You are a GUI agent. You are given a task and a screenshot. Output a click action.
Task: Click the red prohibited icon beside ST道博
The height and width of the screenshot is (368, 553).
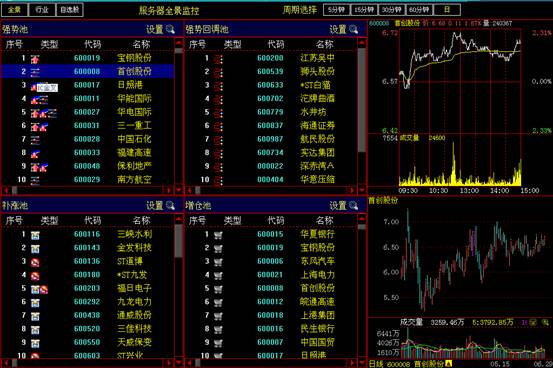click(35, 262)
